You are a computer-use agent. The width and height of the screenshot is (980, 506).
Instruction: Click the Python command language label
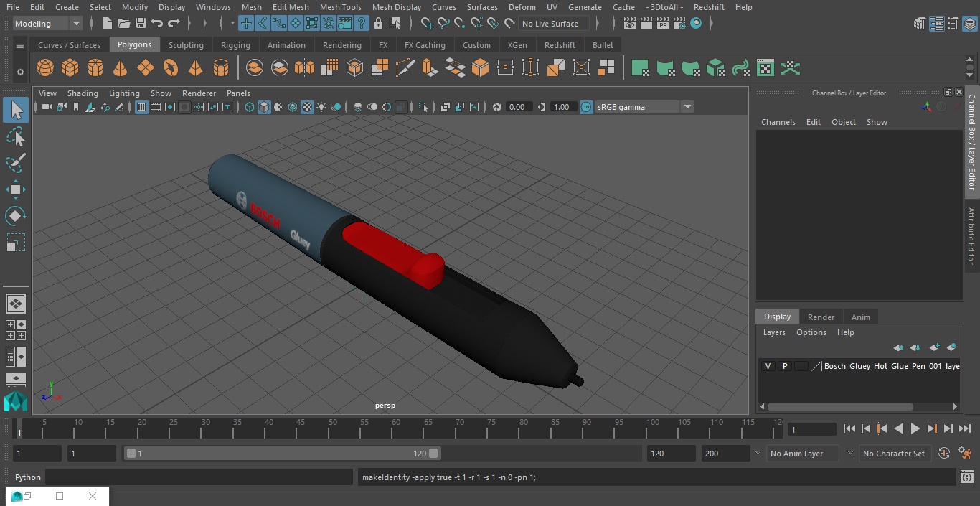28,477
